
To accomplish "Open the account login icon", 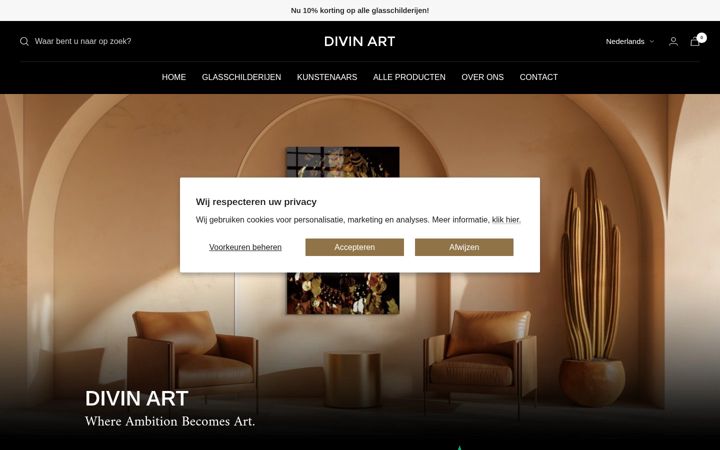I will (x=673, y=41).
